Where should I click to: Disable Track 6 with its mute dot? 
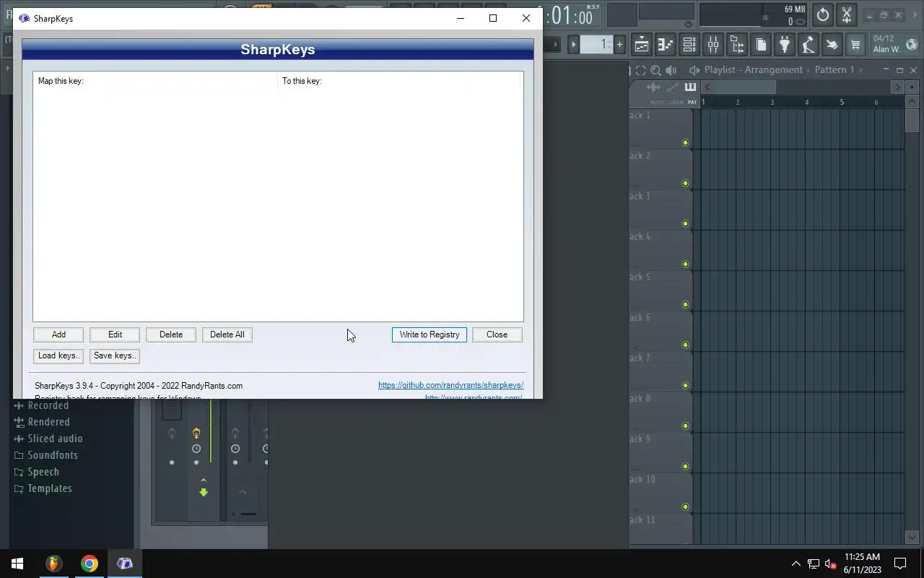[x=685, y=345]
